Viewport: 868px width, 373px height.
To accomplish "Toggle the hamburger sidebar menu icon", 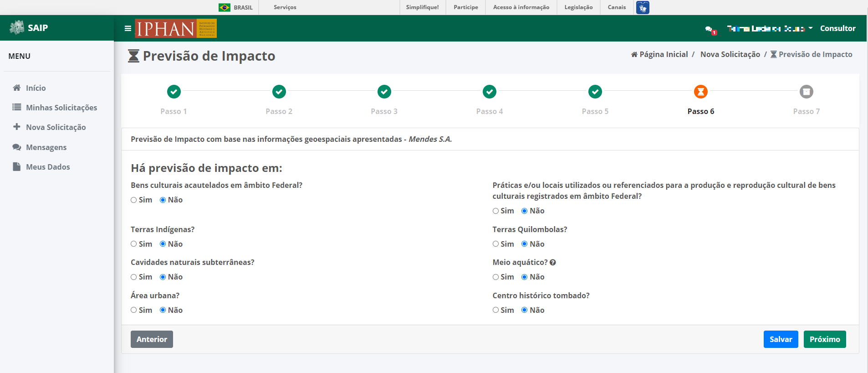I will point(128,28).
